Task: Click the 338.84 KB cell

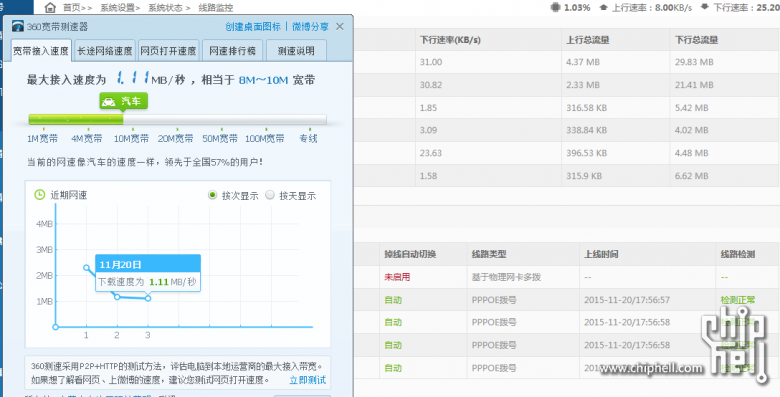Action: [x=586, y=130]
